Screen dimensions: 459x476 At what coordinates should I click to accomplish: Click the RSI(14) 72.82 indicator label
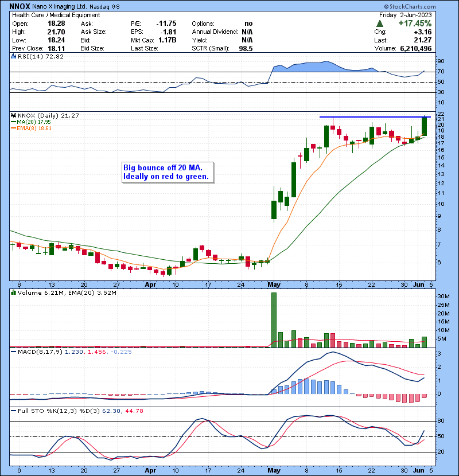pos(41,56)
